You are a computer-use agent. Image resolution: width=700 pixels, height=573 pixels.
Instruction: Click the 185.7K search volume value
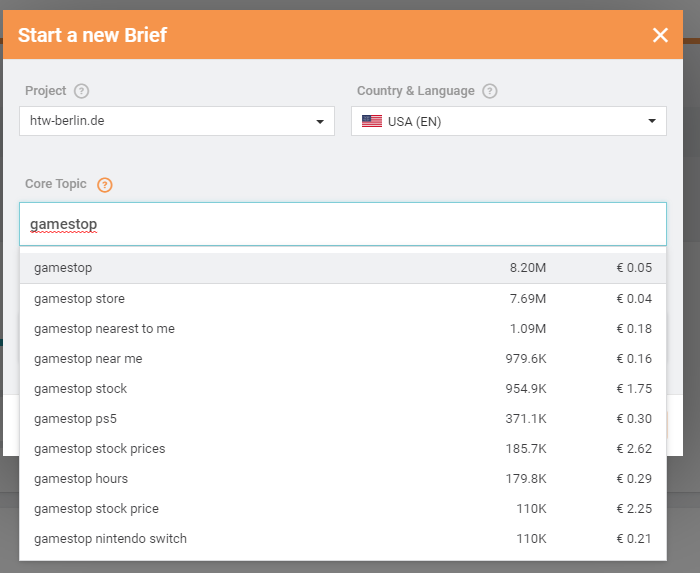click(526, 448)
